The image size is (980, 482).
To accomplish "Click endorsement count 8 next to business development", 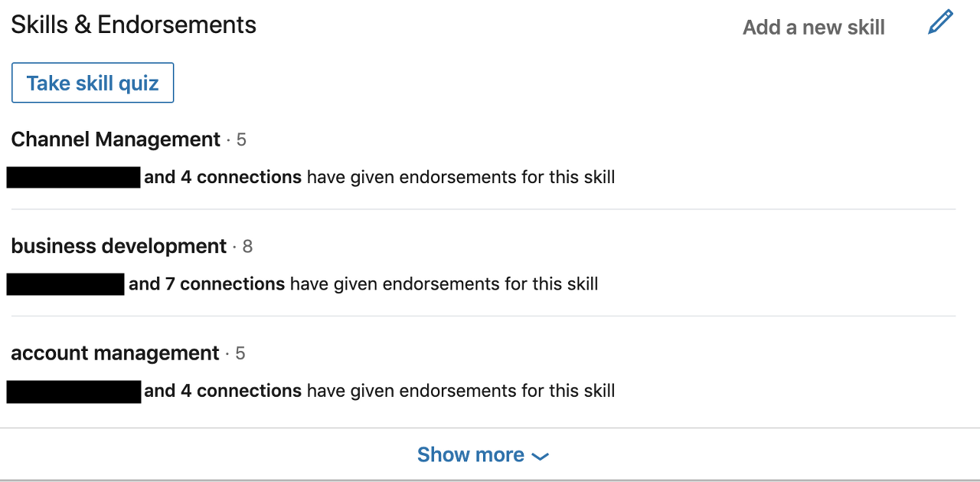I will coord(247,247).
